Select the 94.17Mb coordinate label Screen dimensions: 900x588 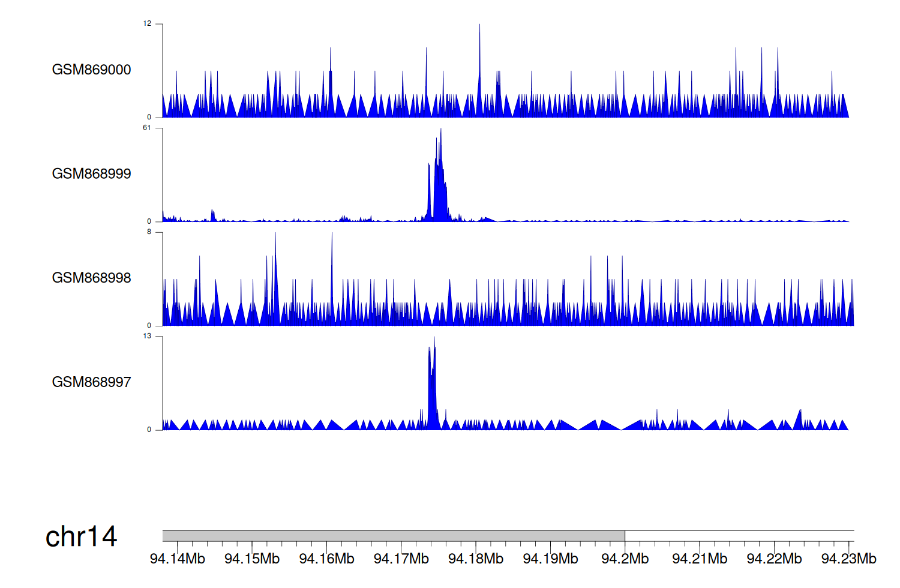point(401,559)
